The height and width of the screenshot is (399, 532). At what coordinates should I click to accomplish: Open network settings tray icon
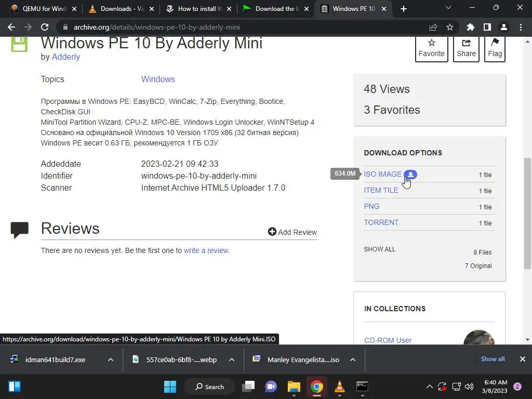(x=456, y=387)
